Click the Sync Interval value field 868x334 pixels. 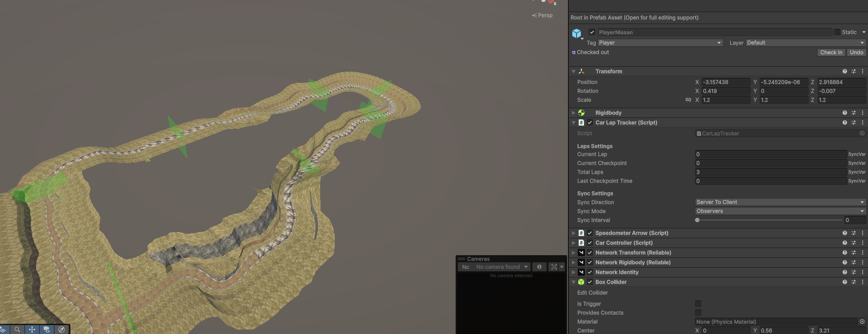coord(855,220)
